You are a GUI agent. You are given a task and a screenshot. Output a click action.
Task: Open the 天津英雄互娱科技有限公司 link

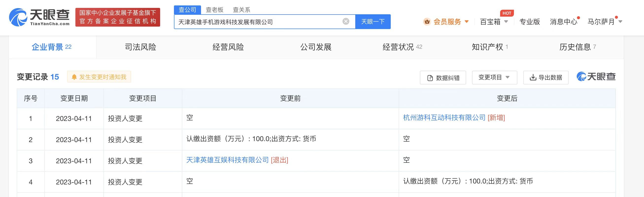click(227, 160)
